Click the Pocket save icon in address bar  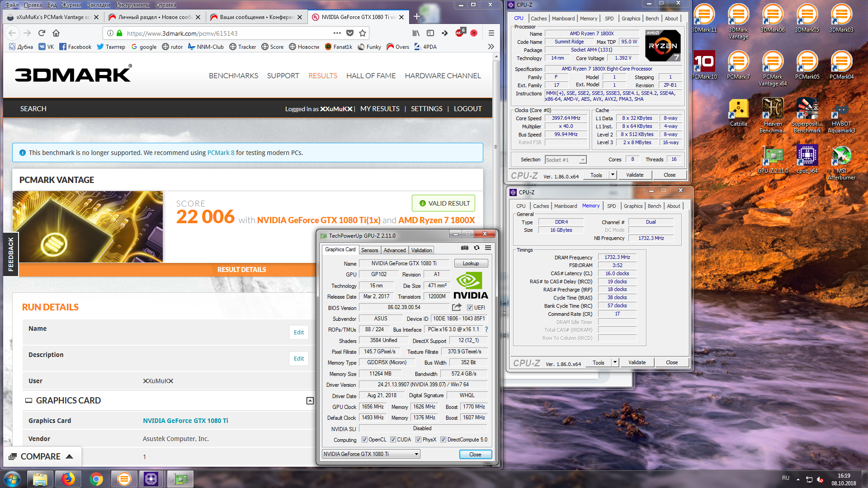pos(350,33)
